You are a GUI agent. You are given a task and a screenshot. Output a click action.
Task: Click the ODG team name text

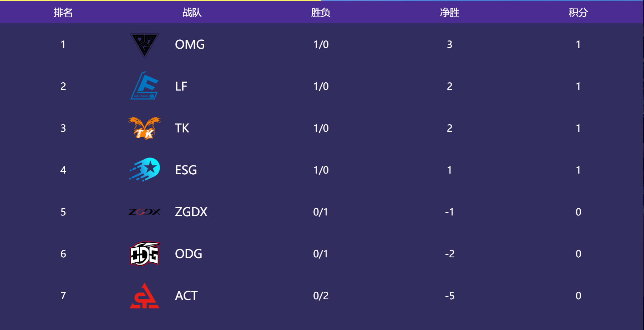point(189,254)
